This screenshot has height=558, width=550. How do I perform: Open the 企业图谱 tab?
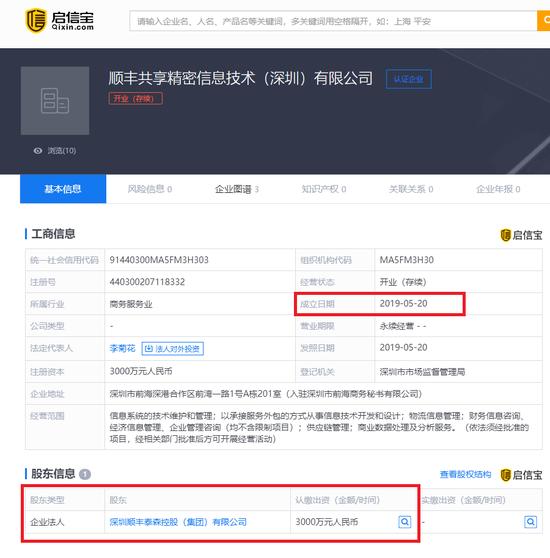pos(237,189)
